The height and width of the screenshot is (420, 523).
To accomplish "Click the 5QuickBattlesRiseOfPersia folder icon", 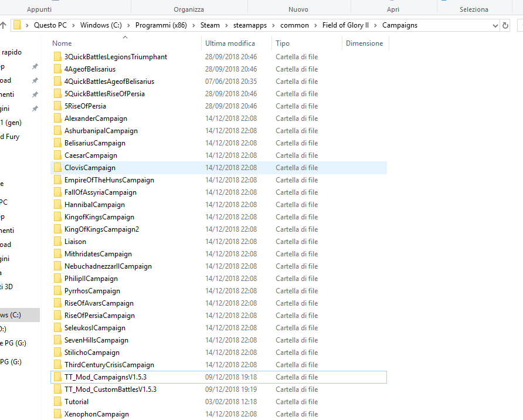I will coord(57,94).
